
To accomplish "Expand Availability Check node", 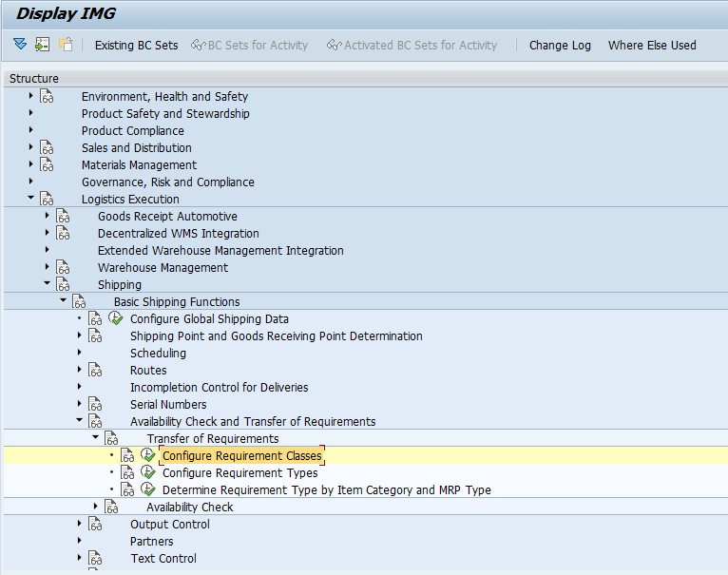I will 96,507.
